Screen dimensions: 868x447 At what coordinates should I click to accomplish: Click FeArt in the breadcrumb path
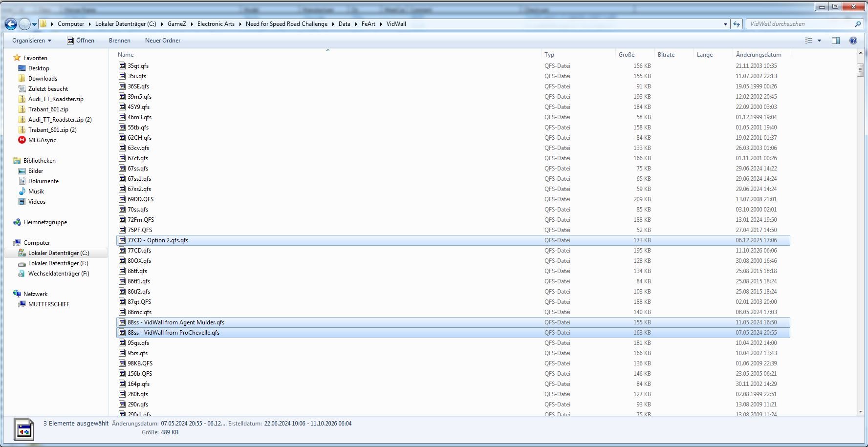369,24
